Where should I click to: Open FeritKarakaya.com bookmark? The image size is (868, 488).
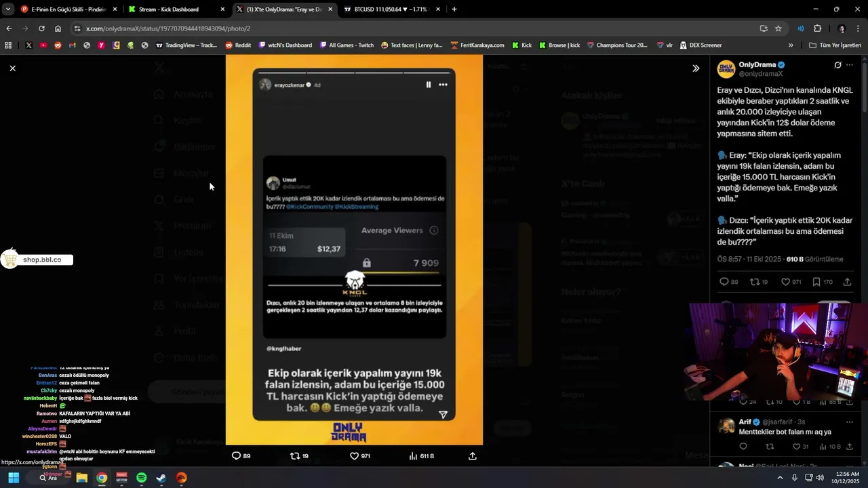(477, 45)
